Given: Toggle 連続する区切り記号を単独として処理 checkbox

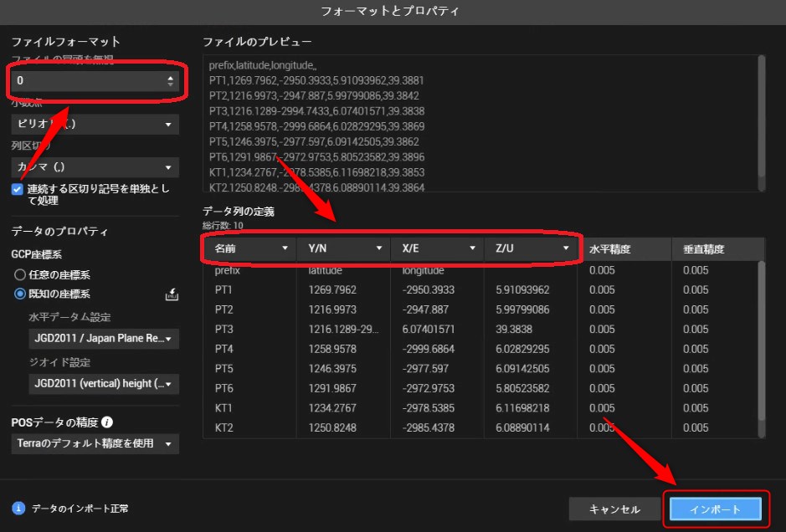Looking at the screenshot, I should (18, 190).
